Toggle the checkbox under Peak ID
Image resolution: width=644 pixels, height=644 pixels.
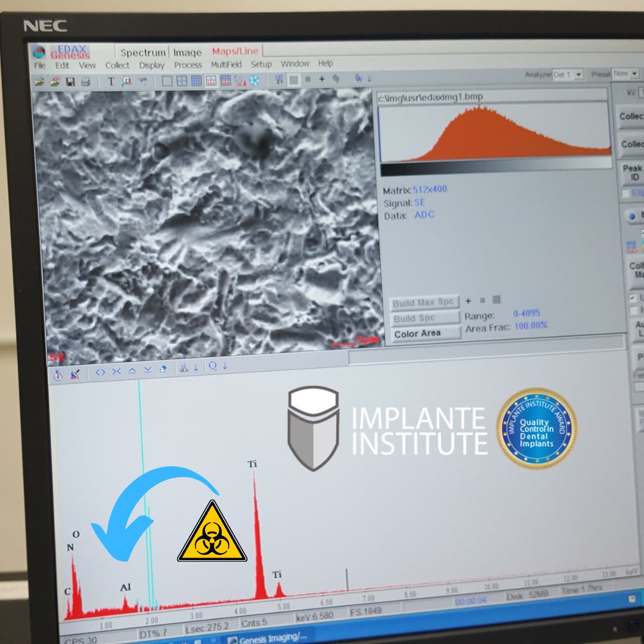pos(625,194)
